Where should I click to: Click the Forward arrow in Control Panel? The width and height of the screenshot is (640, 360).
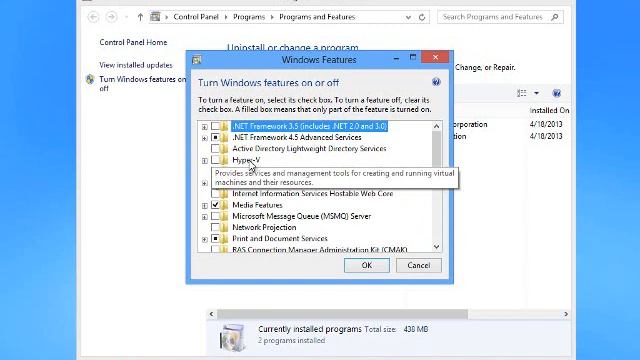pos(111,17)
